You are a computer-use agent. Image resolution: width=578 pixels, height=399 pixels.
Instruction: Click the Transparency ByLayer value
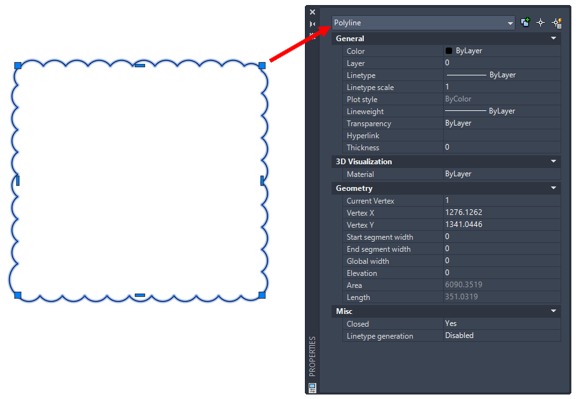tap(502, 123)
